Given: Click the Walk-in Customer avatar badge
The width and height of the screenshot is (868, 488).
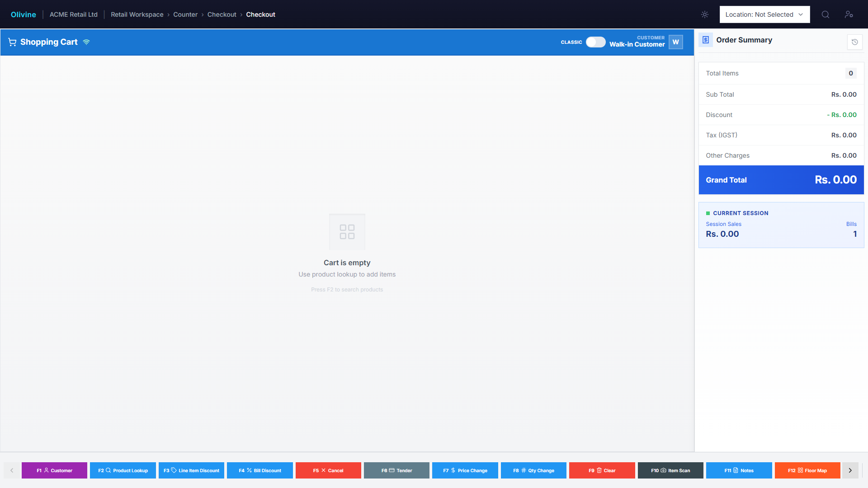Looking at the screenshot, I should tap(676, 42).
